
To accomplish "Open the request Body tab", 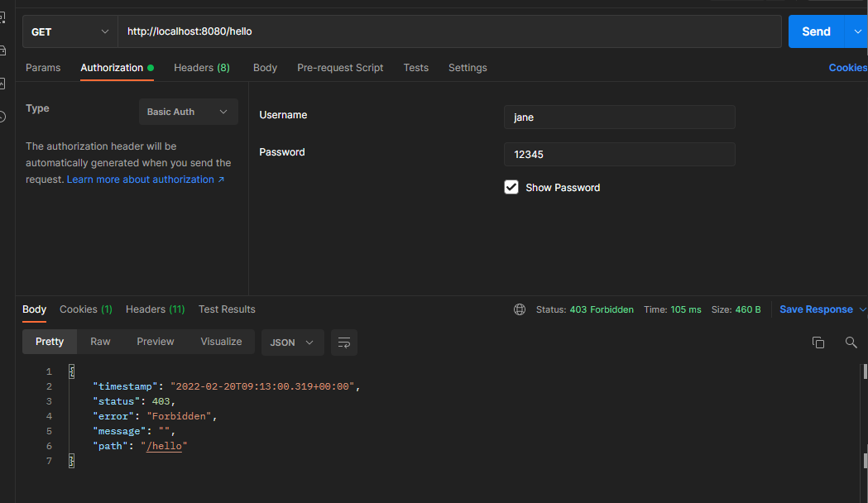I will coord(265,68).
